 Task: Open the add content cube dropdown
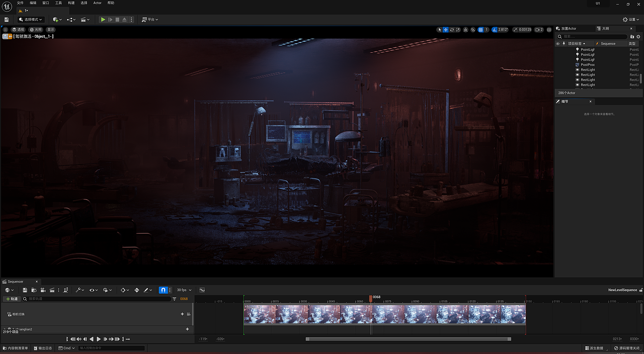(x=57, y=20)
